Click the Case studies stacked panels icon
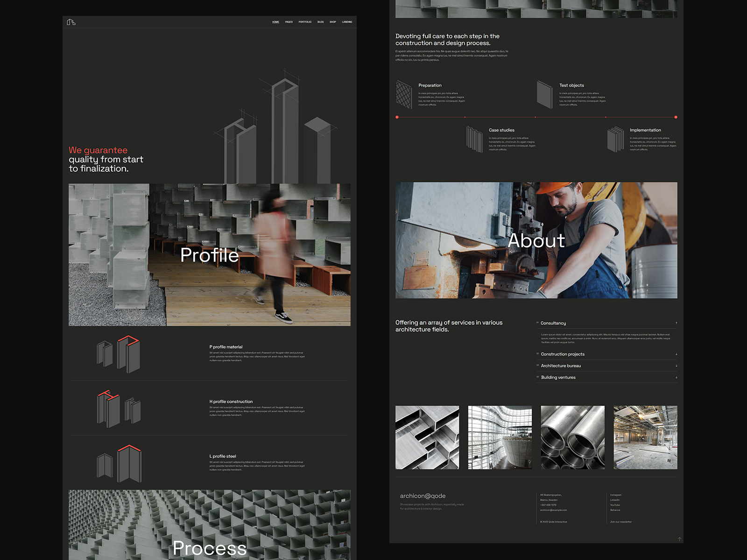The width and height of the screenshot is (747, 560). [474, 139]
